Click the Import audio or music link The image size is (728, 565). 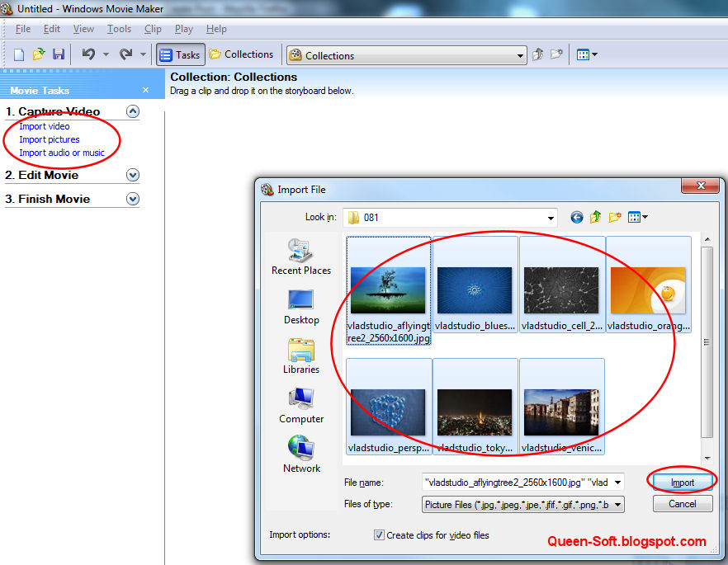pos(62,153)
